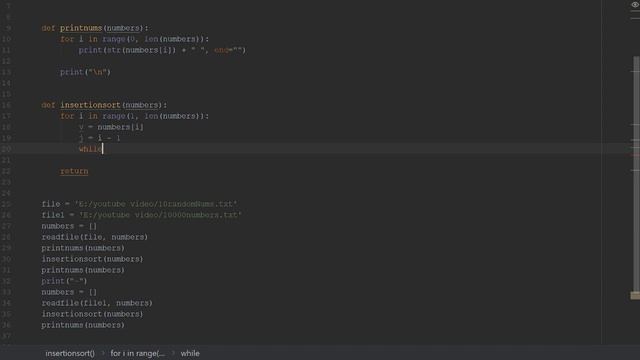Click the 'readfile(file, numbers)' call
The width and height of the screenshot is (640, 360).
click(95, 237)
